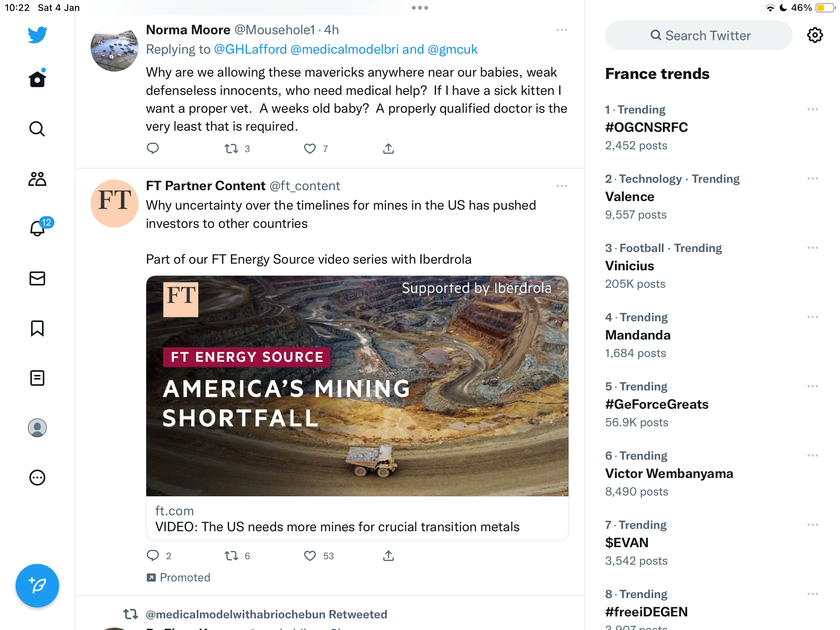Viewport: 840px width, 630px height.
Task: Open the Messages envelope icon
Action: pos(37,278)
